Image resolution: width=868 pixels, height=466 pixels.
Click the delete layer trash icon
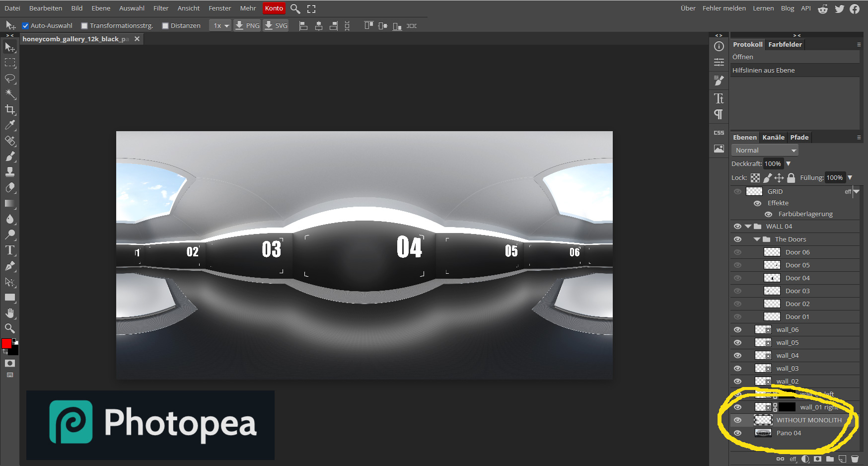[855, 459]
